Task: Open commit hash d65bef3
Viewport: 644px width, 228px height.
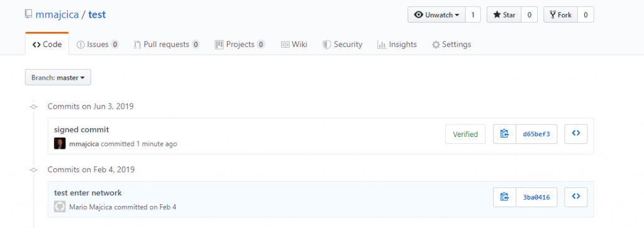Action: (536, 134)
